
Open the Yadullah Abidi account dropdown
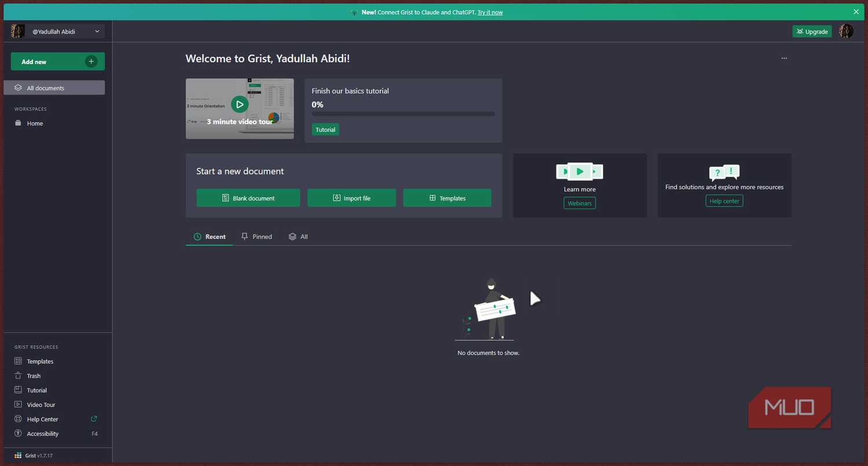(x=57, y=31)
